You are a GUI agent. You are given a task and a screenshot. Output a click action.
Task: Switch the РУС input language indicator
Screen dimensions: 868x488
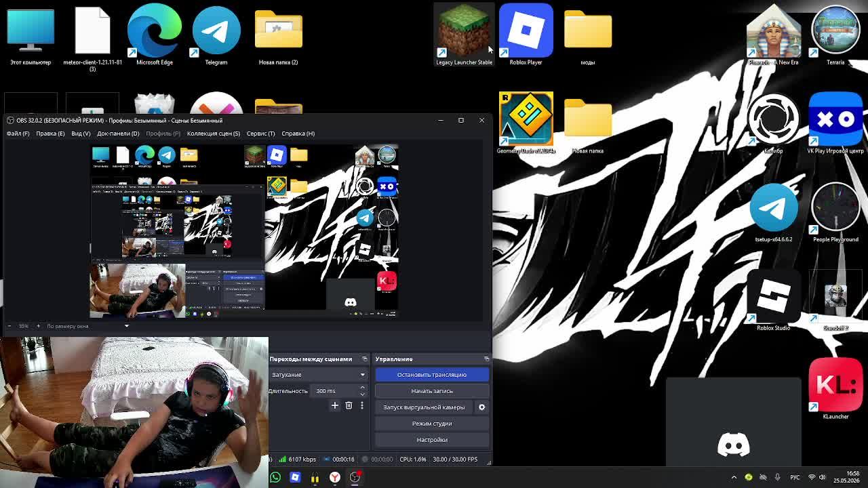[x=795, y=477]
